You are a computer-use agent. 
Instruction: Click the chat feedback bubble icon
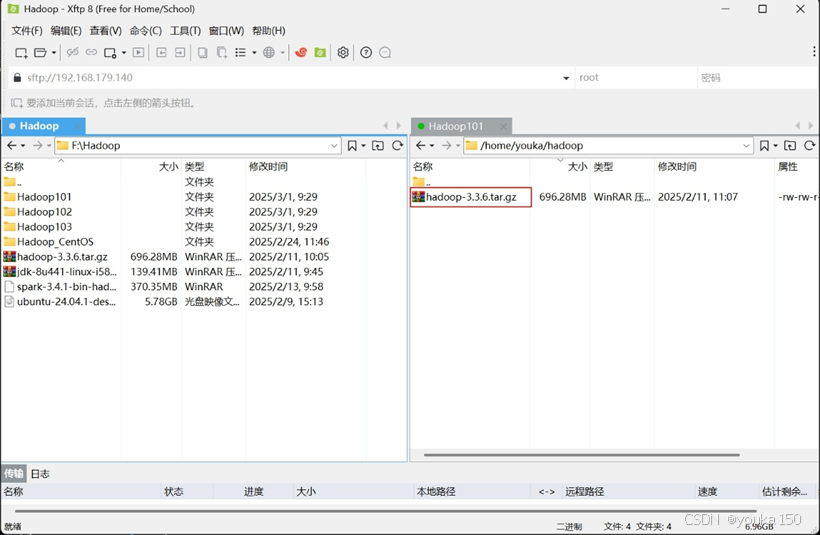(x=385, y=52)
